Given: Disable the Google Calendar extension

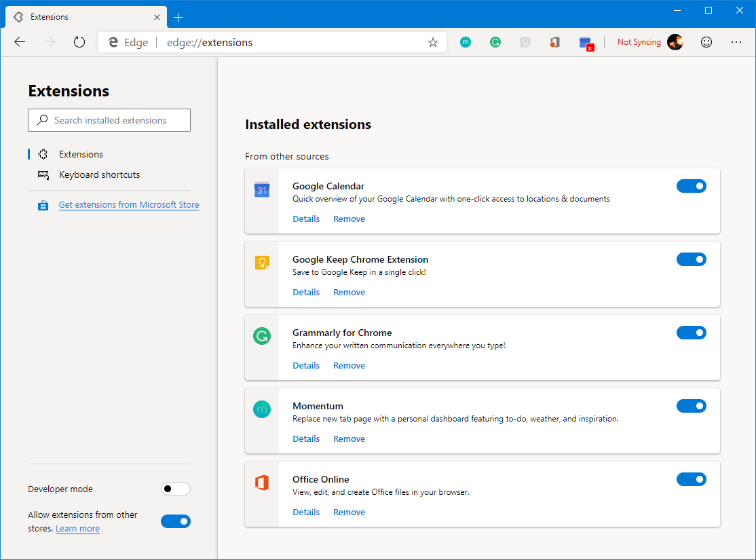Looking at the screenshot, I should (692, 185).
